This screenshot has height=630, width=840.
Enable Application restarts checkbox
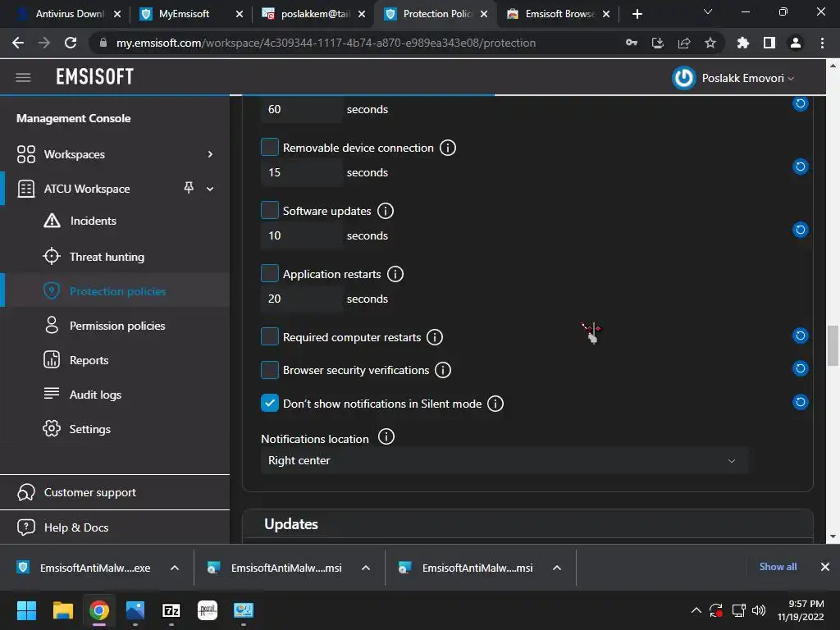coord(269,274)
